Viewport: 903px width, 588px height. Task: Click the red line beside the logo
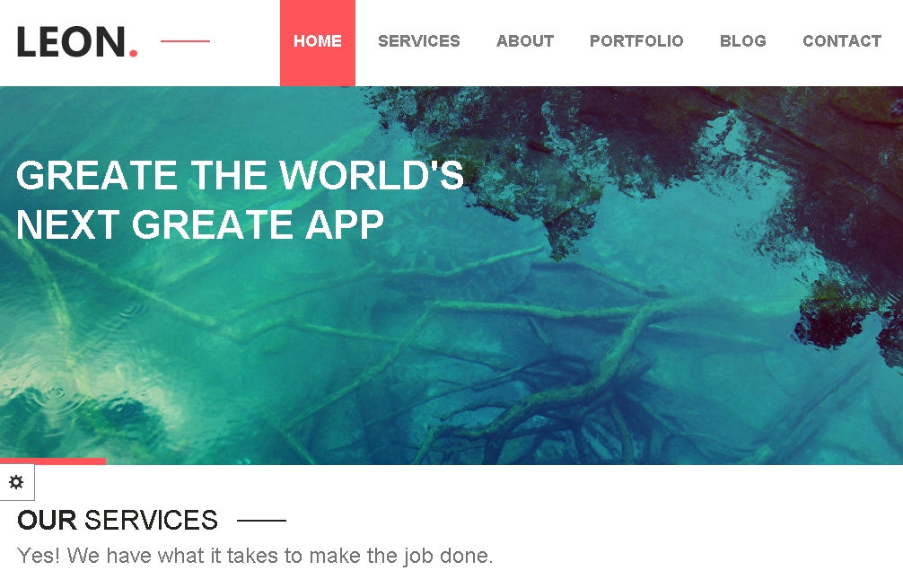(x=185, y=41)
